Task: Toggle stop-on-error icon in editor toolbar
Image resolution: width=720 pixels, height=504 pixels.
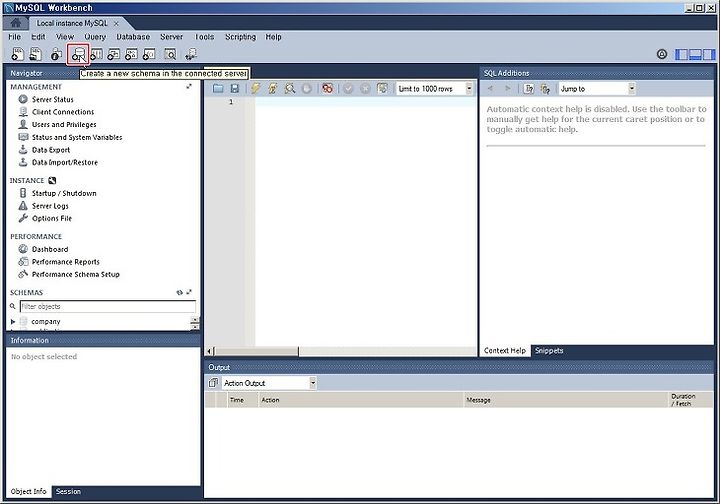Action: tap(327, 88)
